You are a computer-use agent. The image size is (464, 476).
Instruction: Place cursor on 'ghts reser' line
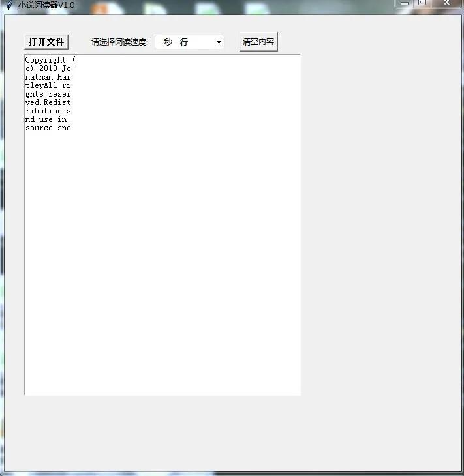point(48,94)
